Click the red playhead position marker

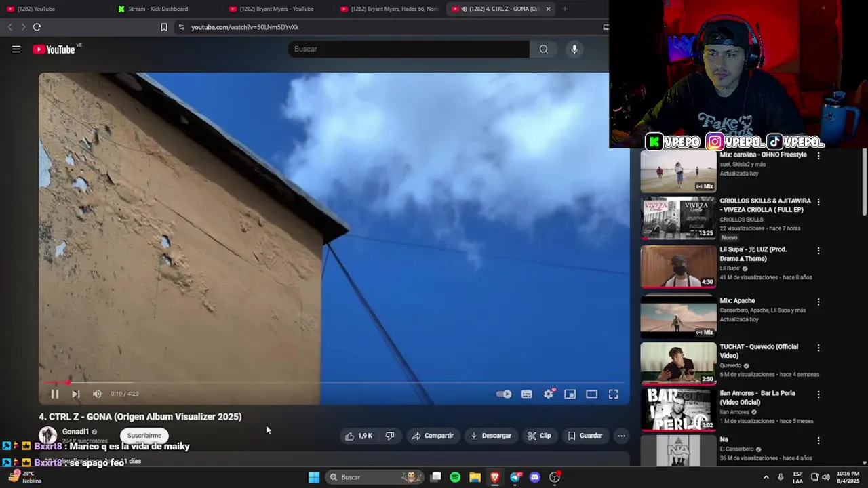[67, 383]
